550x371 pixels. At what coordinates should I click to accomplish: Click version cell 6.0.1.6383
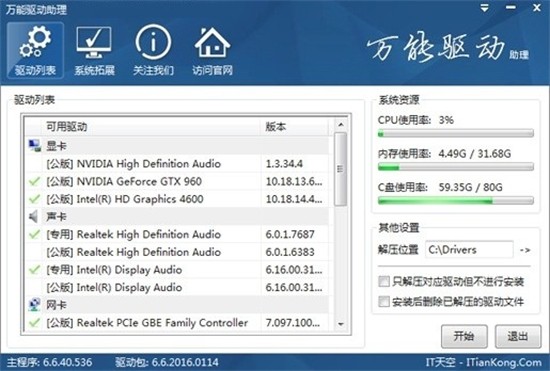point(290,252)
